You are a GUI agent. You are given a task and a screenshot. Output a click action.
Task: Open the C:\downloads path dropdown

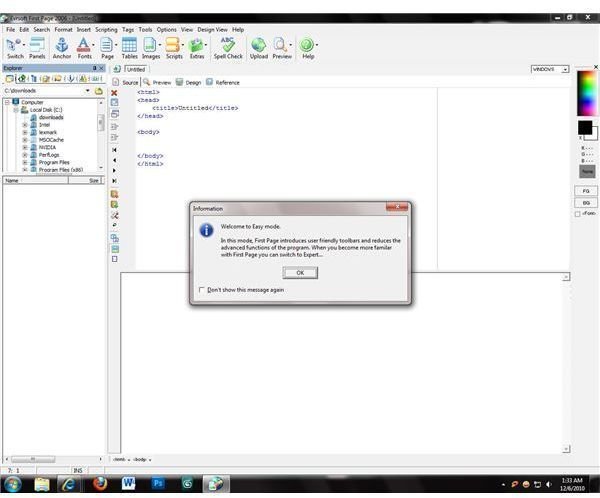pyautogui.click(x=88, y=91)
